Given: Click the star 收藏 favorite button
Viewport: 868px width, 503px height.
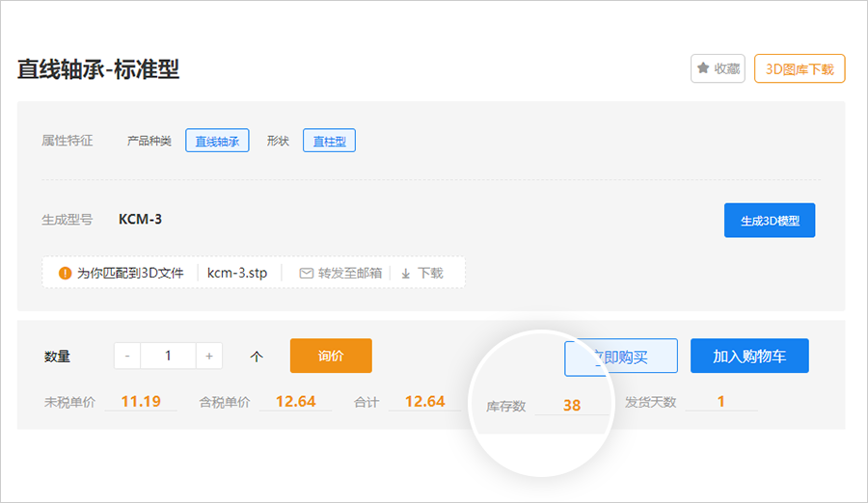Looking at the screenshot, I should point(718,68).
